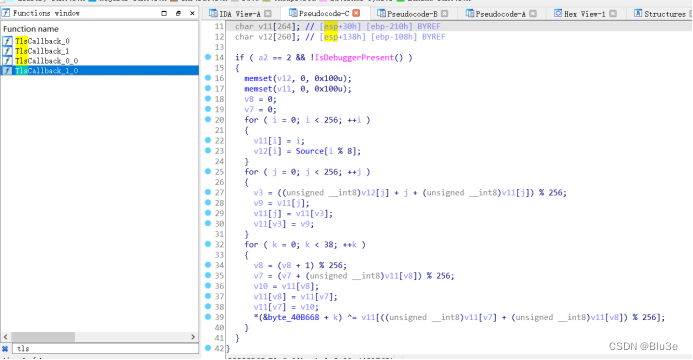
Task: Toggle breakpoint dot on line 20
Action: click(208, 119)
